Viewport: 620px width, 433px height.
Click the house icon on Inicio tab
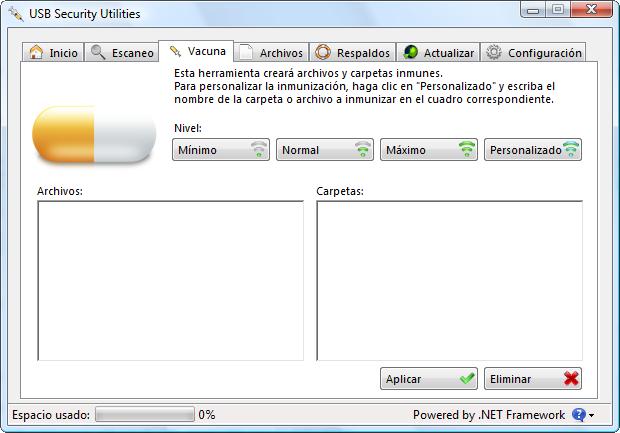36,52
